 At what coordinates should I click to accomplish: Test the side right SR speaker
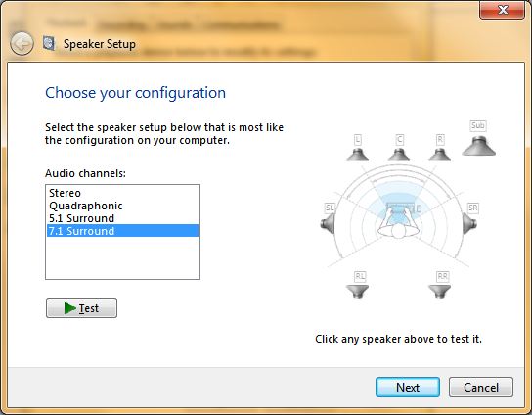[x=470, y=224]
